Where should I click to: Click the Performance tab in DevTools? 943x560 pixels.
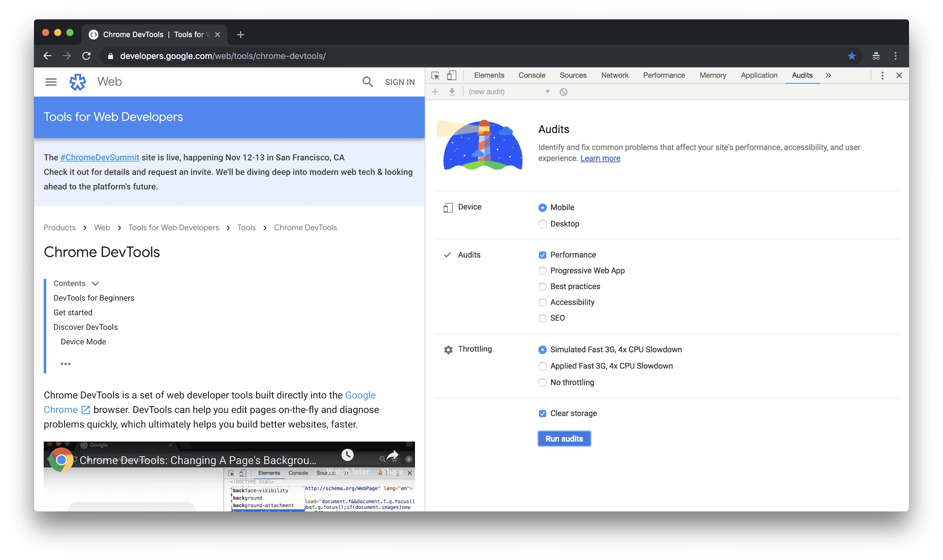point(663,75)
